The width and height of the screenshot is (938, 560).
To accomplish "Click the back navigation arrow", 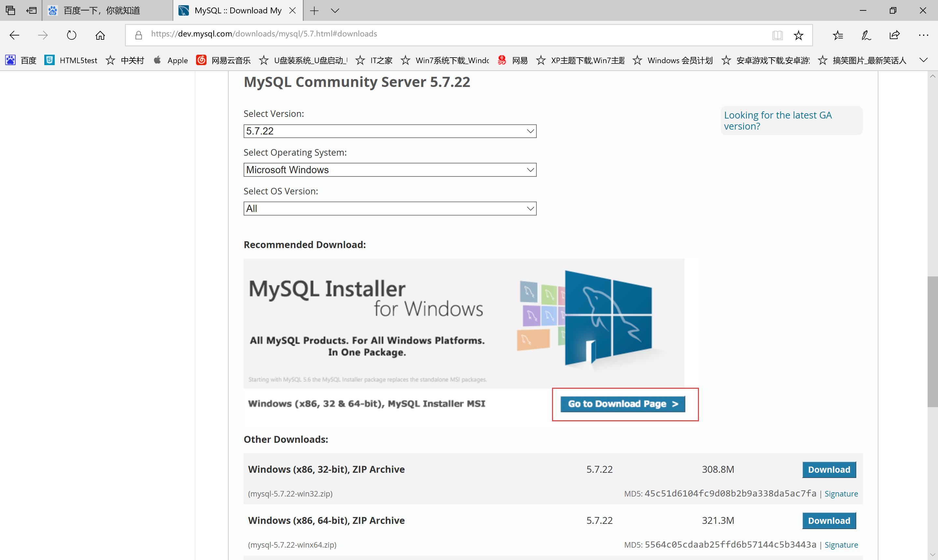I will point(14,35).
